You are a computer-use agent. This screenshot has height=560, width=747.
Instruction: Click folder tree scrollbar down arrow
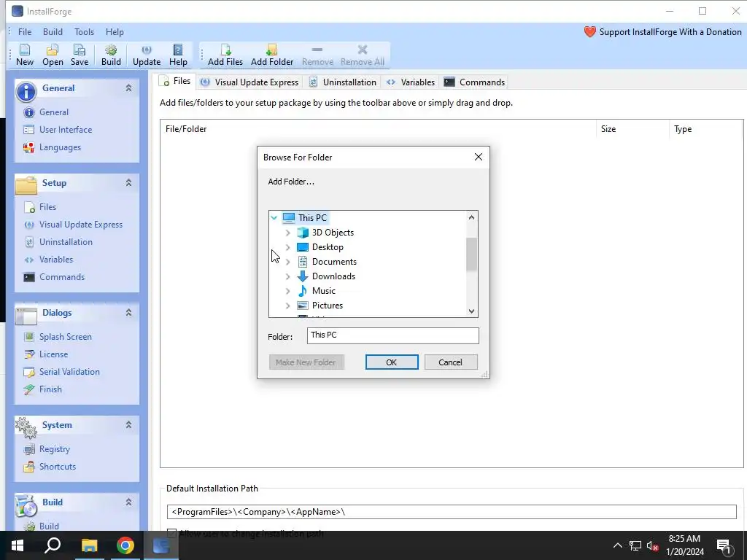pyautogui.click(x=472, y=311)
